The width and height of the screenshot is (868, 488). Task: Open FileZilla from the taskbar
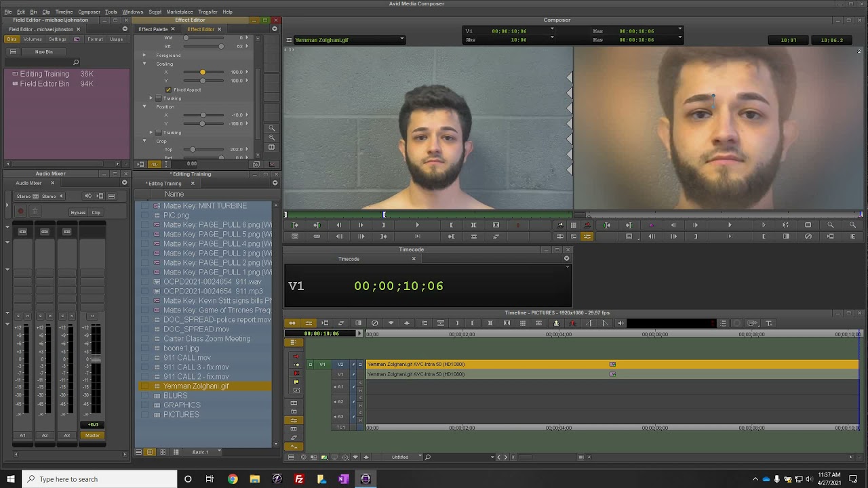(299, 479)
